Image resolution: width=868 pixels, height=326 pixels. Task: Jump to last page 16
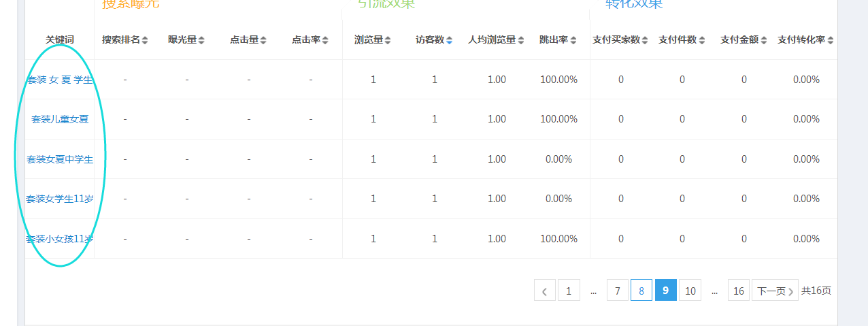738,291
